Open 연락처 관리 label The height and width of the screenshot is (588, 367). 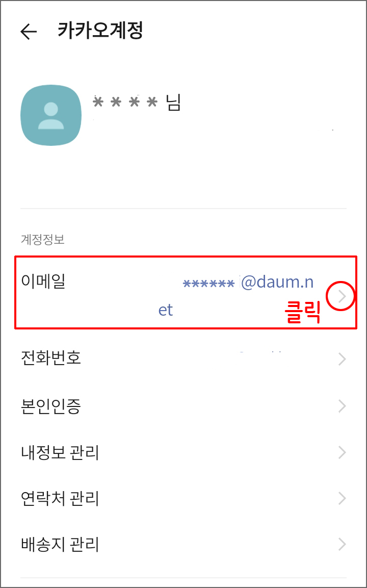[x=60, y=499]
